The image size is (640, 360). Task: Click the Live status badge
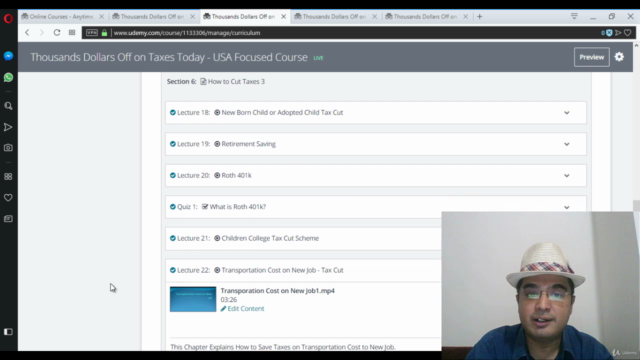tap(318, 58)
